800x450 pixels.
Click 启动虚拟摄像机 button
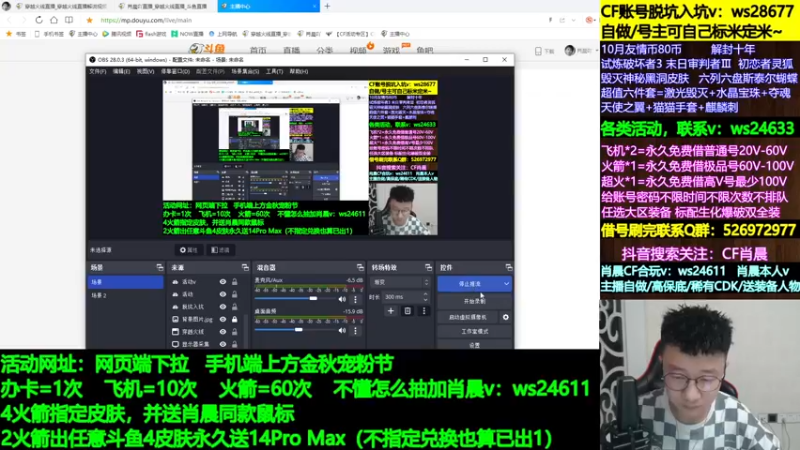coord(468,317)
